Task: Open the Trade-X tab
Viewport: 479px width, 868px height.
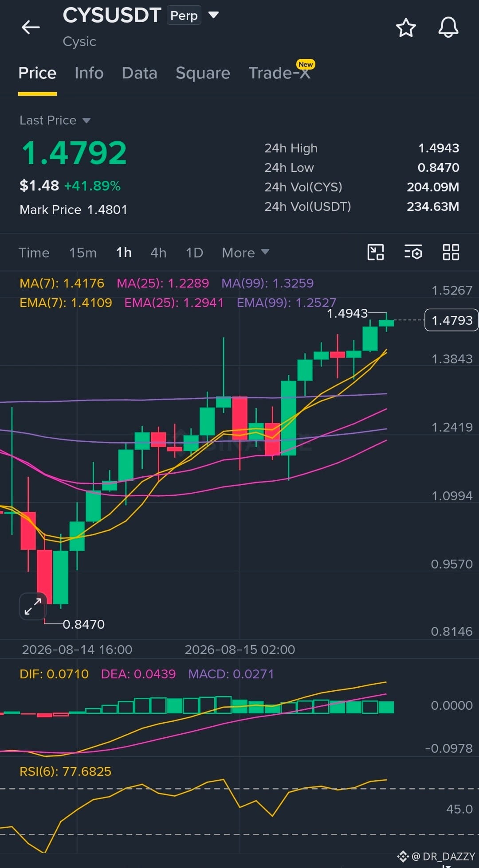Action: pyautogui.click(x=279, y=73)
